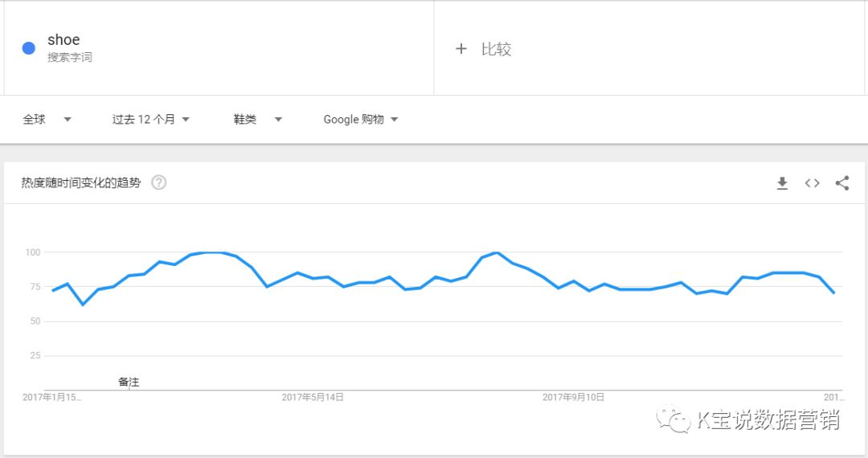The image size is (868, 458).
Task: Click the blue shoe term color dot
Action: [29, 48]
